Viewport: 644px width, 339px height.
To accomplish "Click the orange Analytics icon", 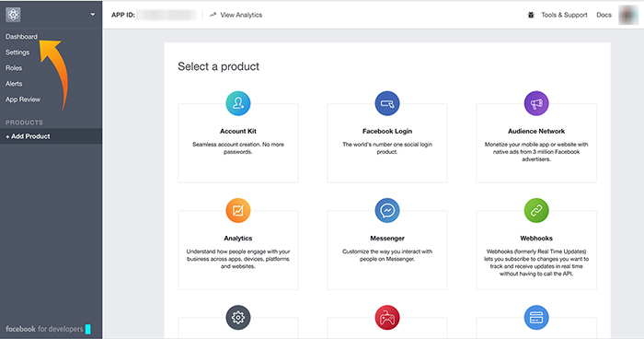I will click(x=238, y=210).
